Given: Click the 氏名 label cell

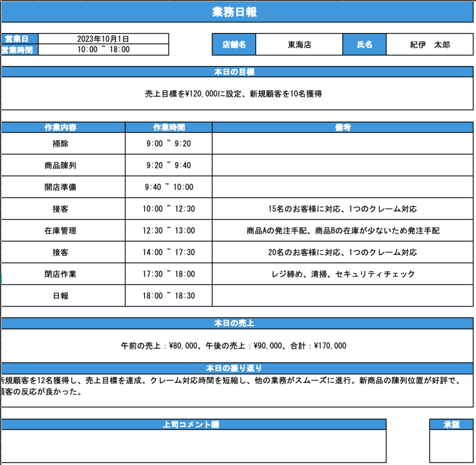Looking at the screenshot, I should click(364, 44).
